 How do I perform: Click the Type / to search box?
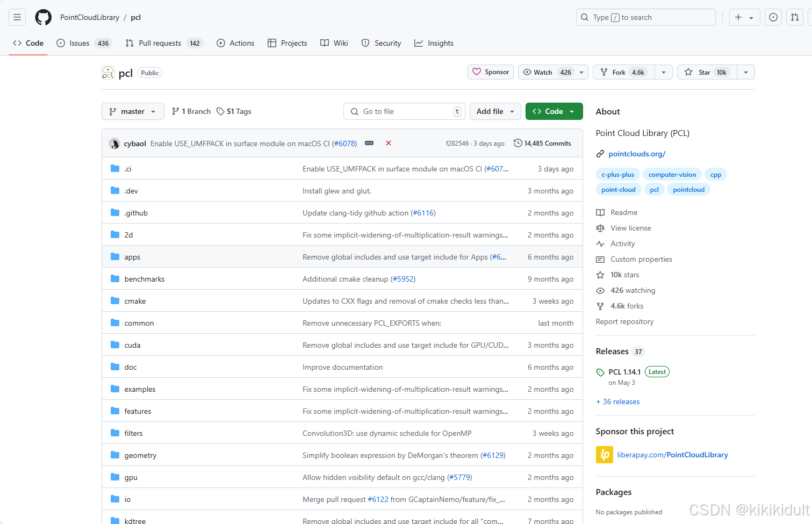click(646, 17)
